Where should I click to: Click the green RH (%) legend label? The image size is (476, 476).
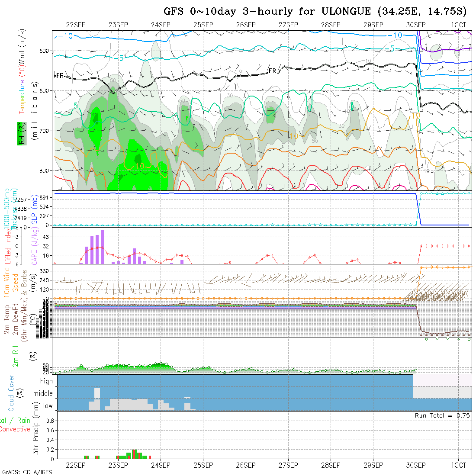coord(20,133)
